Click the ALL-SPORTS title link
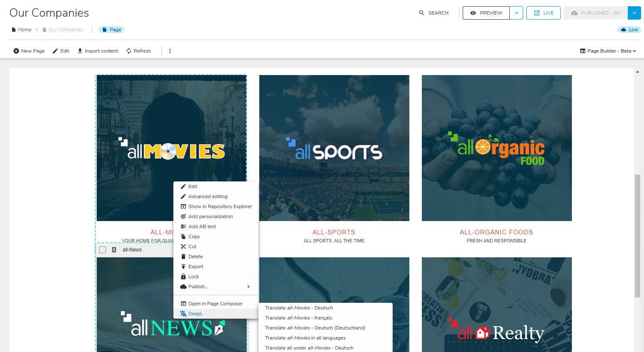The width and height of the screenshot is (644, 352). pos(334,232)
